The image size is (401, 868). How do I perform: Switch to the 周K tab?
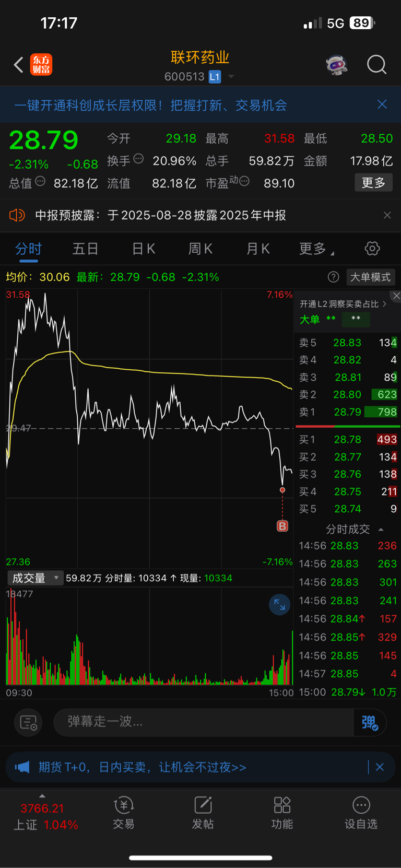click(x=200, y=249)
